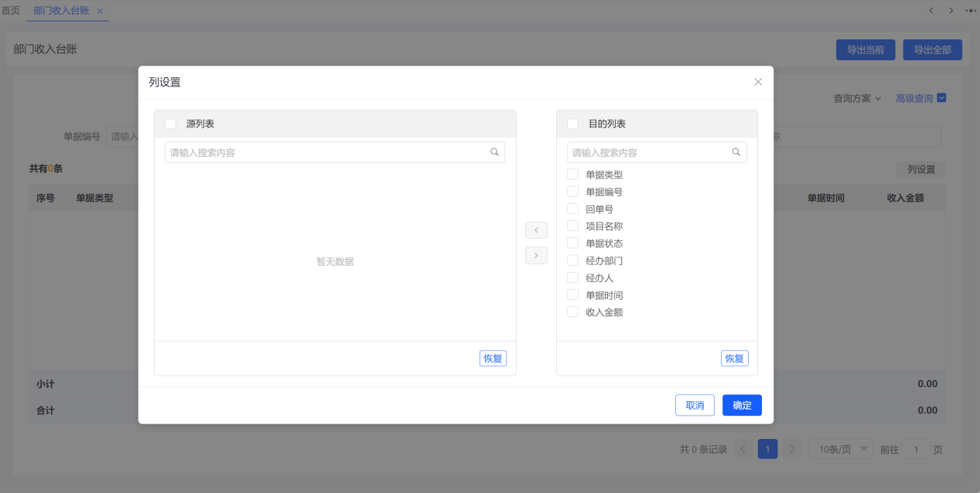The height and width of the screenshot is (493, 980).
Task: Tick the 源列表 select-all checkbox
Action: tap(171, 124)
